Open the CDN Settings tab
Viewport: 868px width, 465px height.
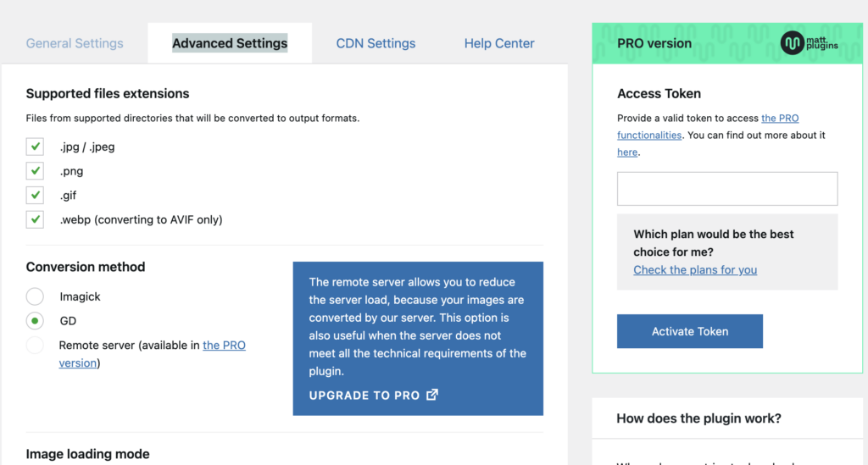click(376, 43)
